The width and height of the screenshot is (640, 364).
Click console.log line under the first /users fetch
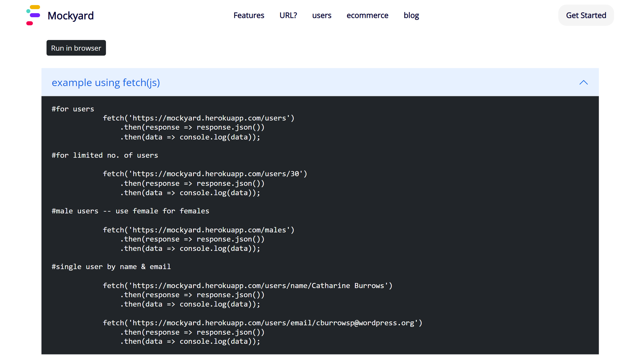(x=190, y=137)
